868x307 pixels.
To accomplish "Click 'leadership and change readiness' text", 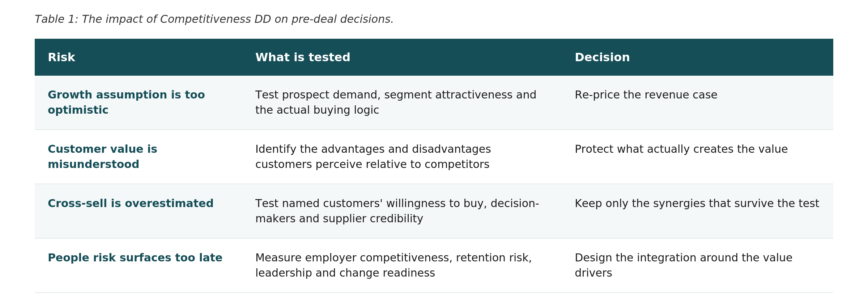I will click(x=345, y=273).
